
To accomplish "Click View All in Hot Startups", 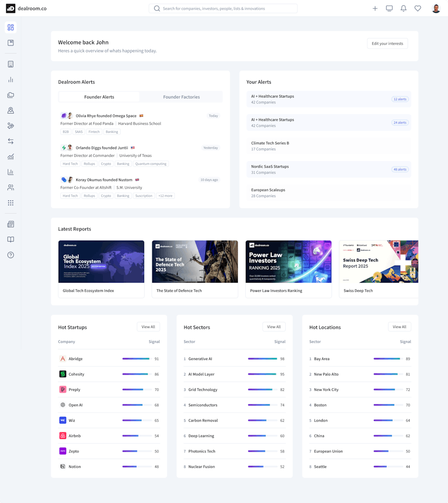I will click(148, 327).
